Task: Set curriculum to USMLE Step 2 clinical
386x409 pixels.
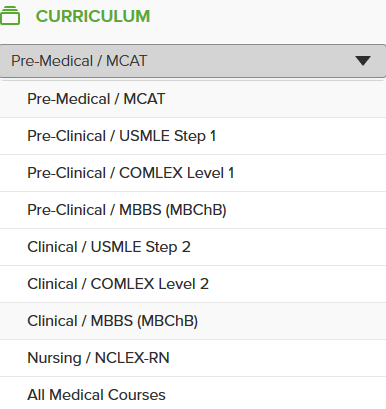Action: 193,247
